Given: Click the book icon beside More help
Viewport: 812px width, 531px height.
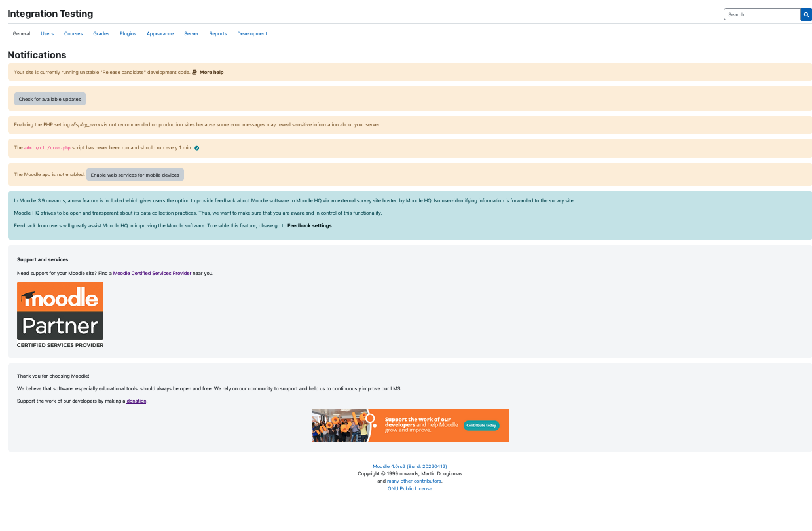Looking at the screenshot, I should coord(194,72).
